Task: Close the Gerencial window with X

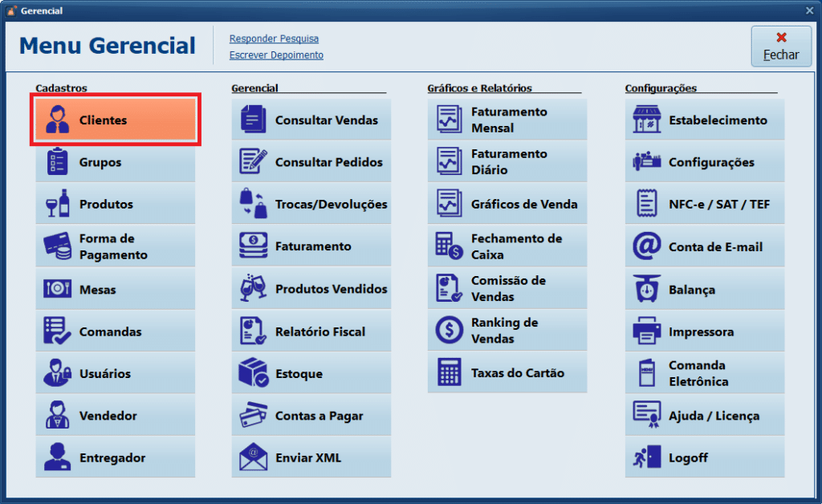Action: [x=810, y=10]
